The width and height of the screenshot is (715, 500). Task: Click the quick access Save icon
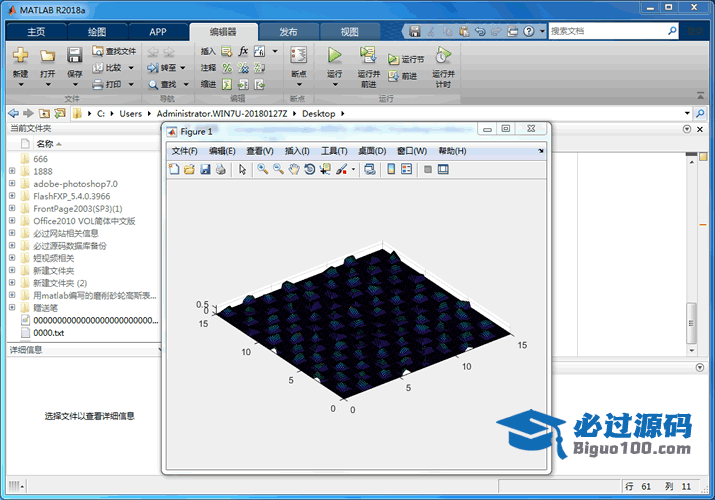(x=414, y=31)
